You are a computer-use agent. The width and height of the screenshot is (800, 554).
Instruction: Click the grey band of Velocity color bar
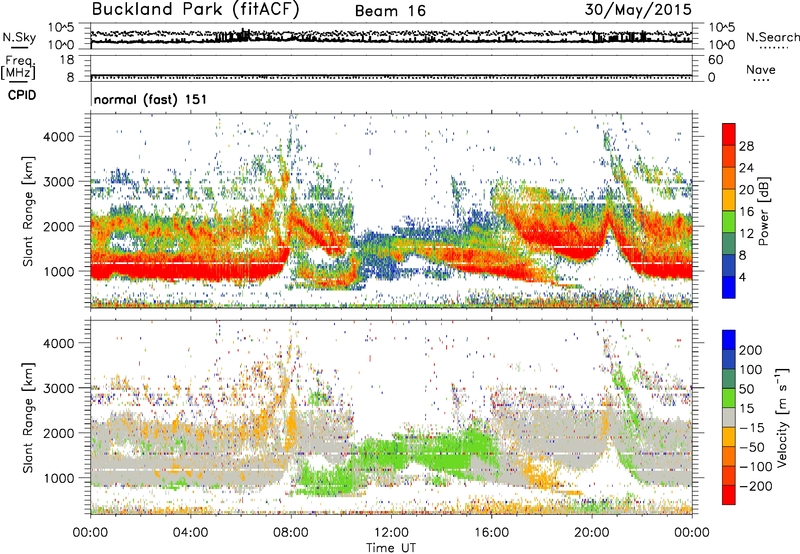pyautogui.click(x=729, y=418)
